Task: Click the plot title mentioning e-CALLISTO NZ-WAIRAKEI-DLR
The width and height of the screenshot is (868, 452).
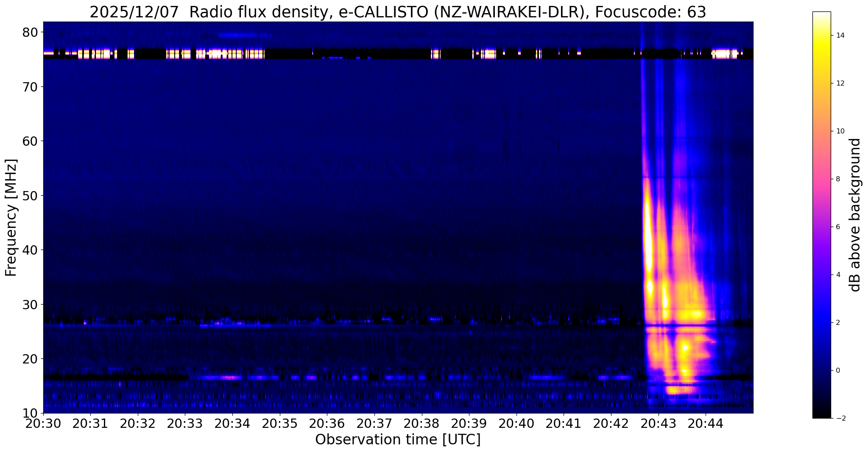Action: click(x=398, y=12)
